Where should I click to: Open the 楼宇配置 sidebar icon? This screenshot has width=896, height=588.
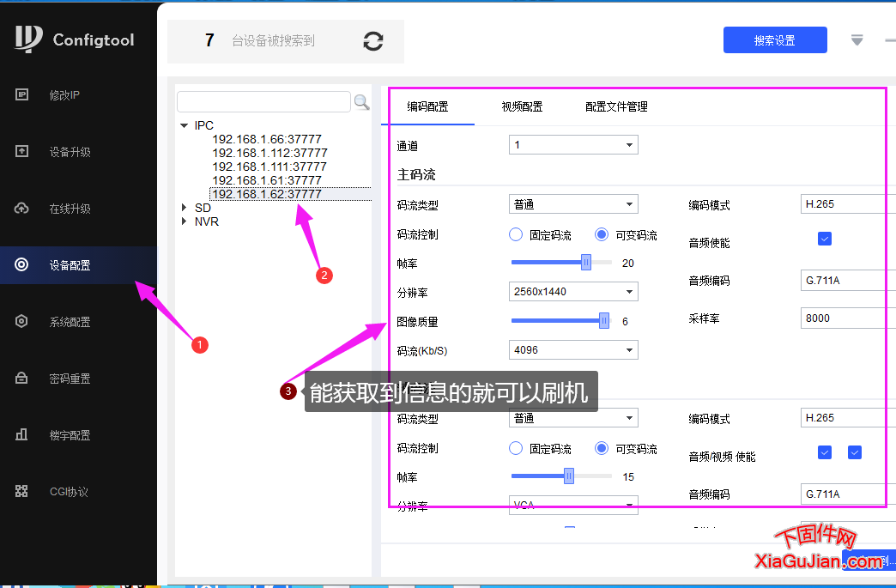(x=21, y=434)
